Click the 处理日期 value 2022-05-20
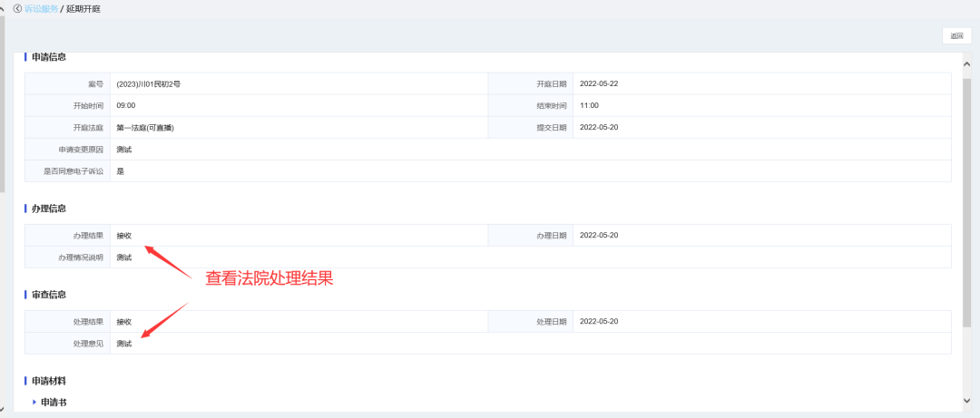Image resolution: width=980 pixels, height=418 pixels. click(599, 322)
